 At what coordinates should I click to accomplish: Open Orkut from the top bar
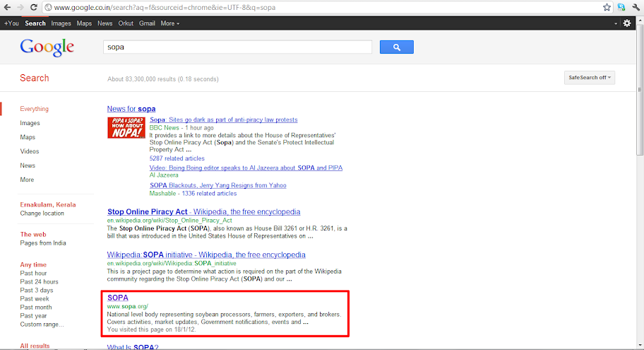(x=126, y=23)
